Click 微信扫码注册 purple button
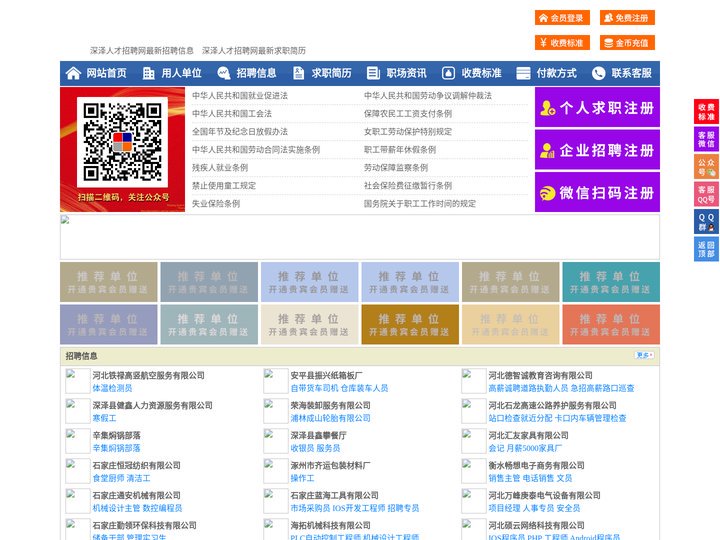 (x=597, y=192)
